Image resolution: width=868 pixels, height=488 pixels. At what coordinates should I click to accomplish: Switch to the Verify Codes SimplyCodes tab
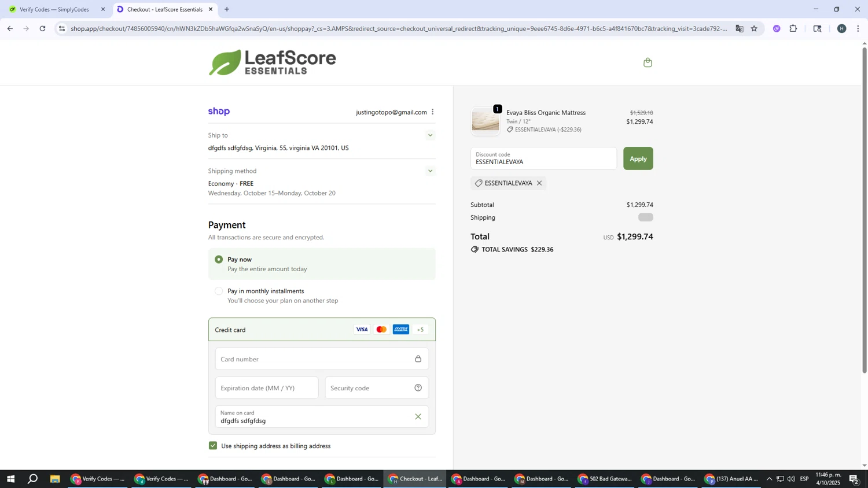coord(54,9)
